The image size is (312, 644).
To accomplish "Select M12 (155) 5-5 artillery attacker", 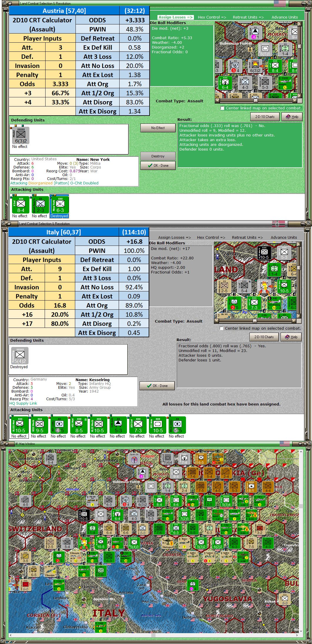I will tap(177, 425).
